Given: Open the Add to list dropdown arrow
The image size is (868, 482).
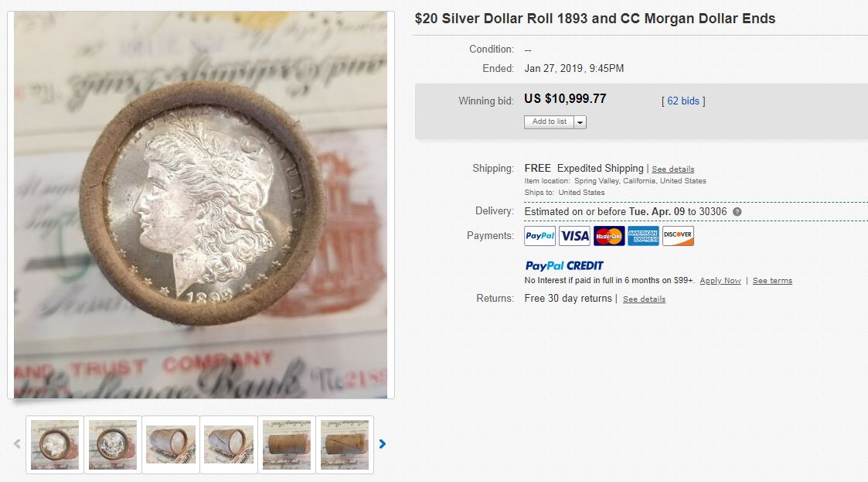Looking at the screenshot, I should 580,122.
